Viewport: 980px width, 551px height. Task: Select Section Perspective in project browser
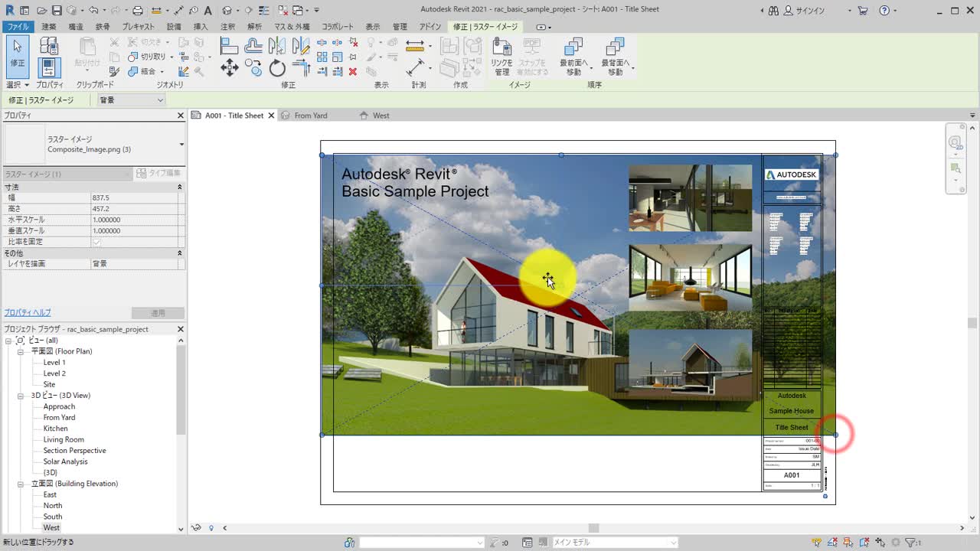point(74,451)
